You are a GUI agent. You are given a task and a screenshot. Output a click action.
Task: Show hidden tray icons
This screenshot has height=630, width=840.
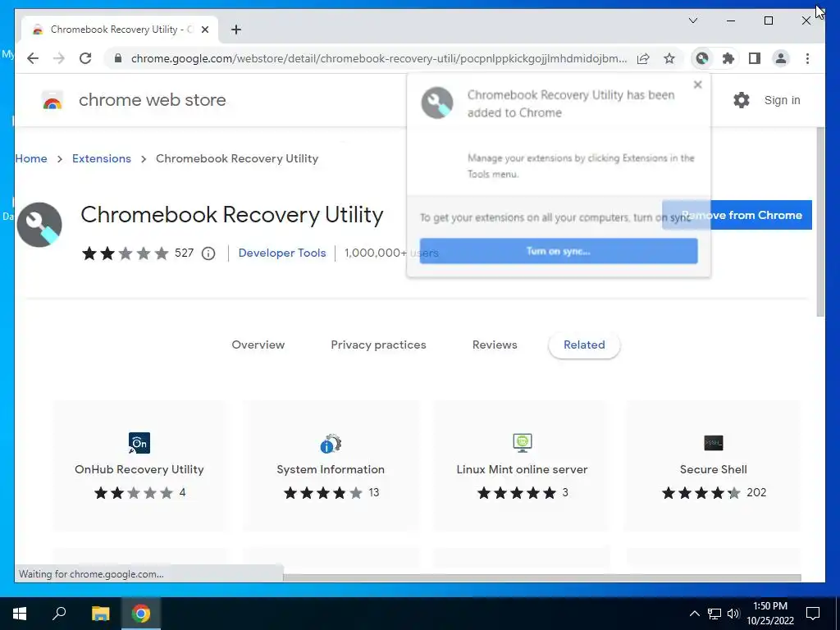click(694, 614)
